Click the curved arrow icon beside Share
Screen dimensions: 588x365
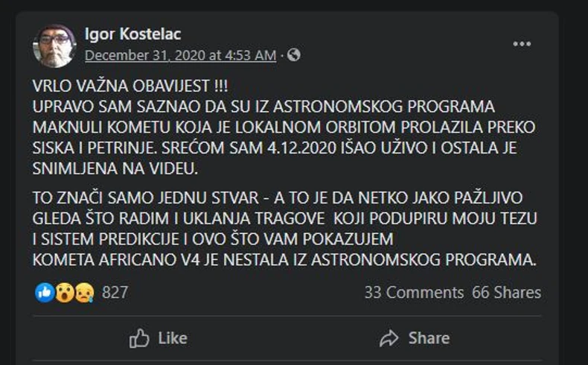pos(389,338)
